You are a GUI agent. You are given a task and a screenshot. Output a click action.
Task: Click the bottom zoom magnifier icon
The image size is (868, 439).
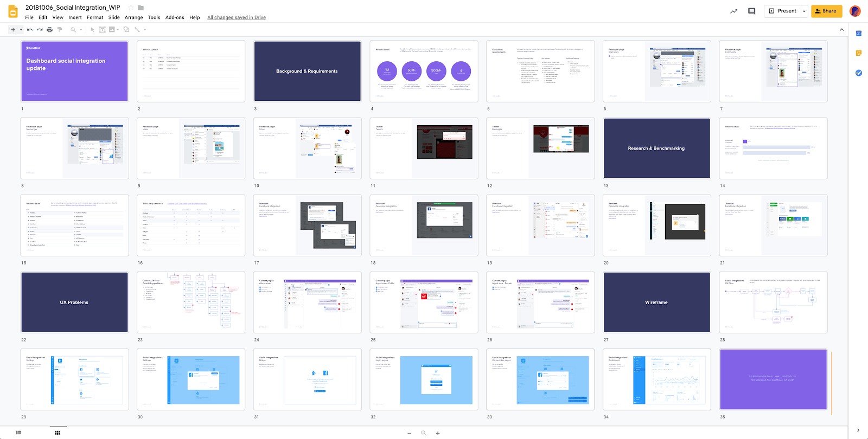(424, 433)
